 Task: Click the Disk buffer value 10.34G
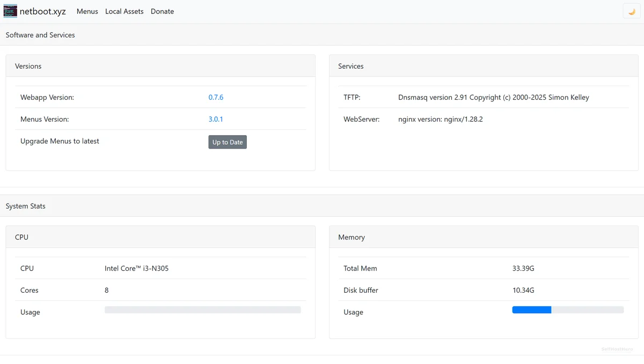pos(523,291)
